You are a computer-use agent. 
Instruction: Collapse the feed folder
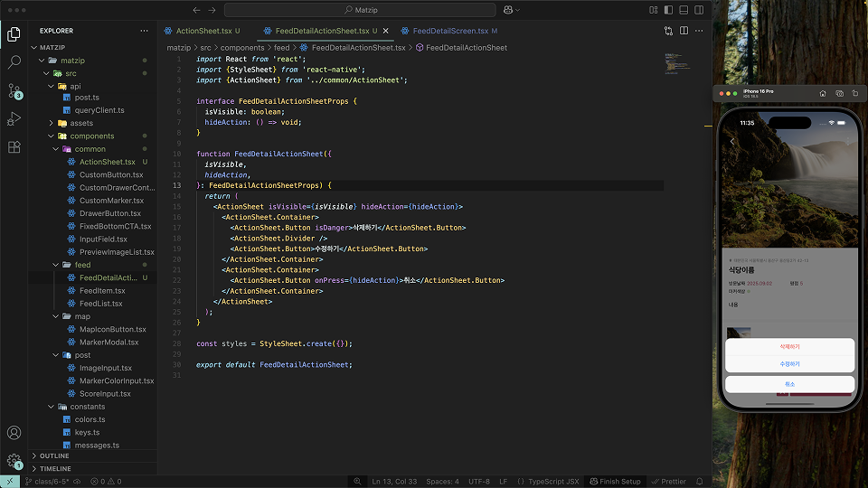(x=82, y=265)
